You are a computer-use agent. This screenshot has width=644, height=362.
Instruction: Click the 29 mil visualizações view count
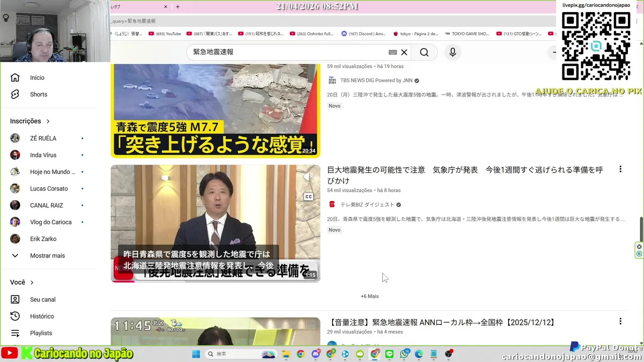(x=350, y=332)
